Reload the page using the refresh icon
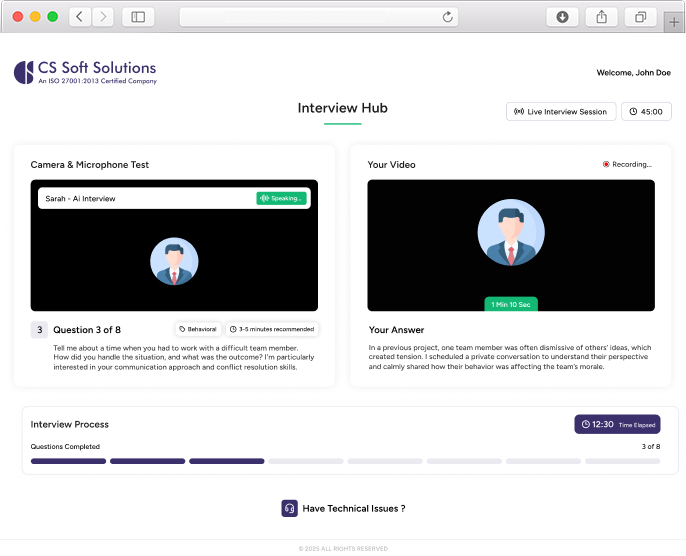Image resolution: width=686 pixels, height=556 pixels. point(448,17)
